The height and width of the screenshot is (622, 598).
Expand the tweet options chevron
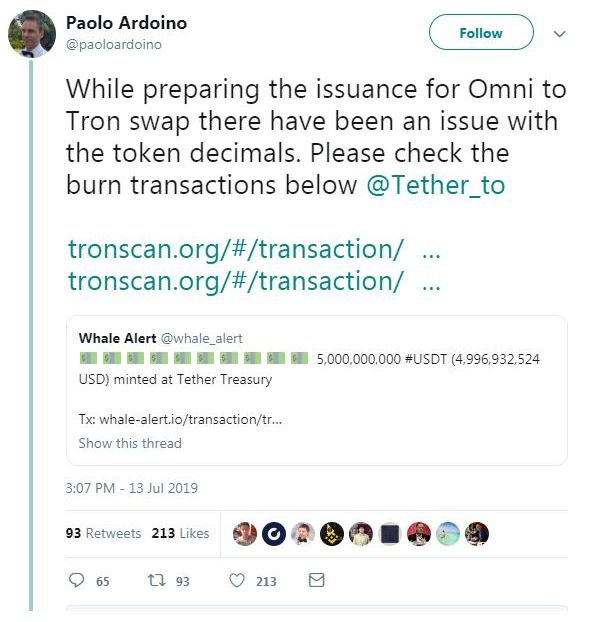(560, 34)
